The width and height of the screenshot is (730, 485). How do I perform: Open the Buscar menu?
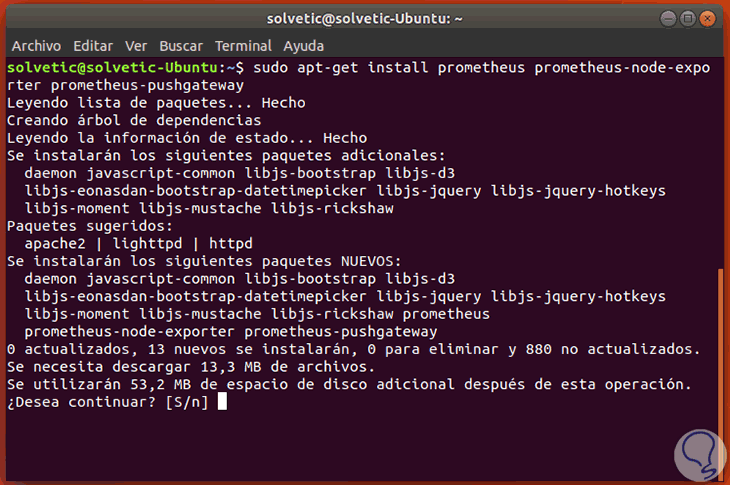click(181, 46)
